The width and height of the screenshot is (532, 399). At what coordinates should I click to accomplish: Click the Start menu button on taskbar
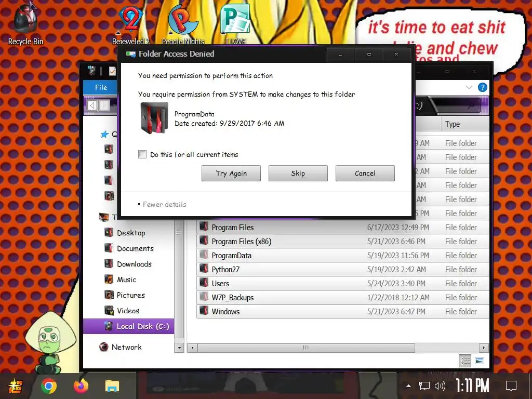(x=15, y=387)
